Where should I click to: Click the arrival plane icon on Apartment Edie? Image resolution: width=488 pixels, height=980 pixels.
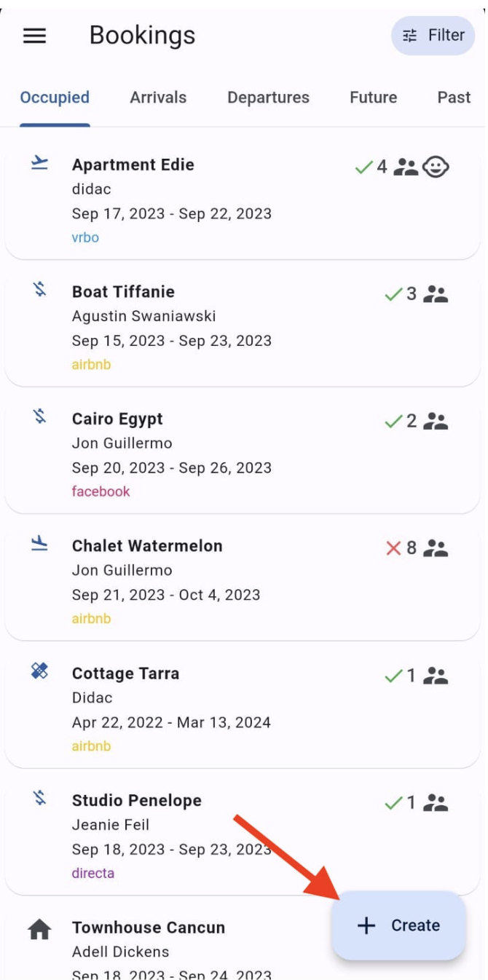pyautogui.click(x=39, y=163)
